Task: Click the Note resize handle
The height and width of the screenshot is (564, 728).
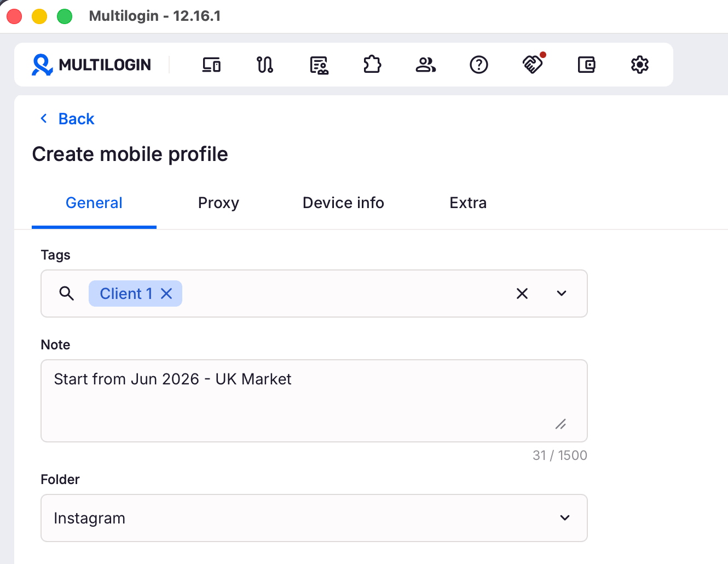Action: click(x=561, y=424)
